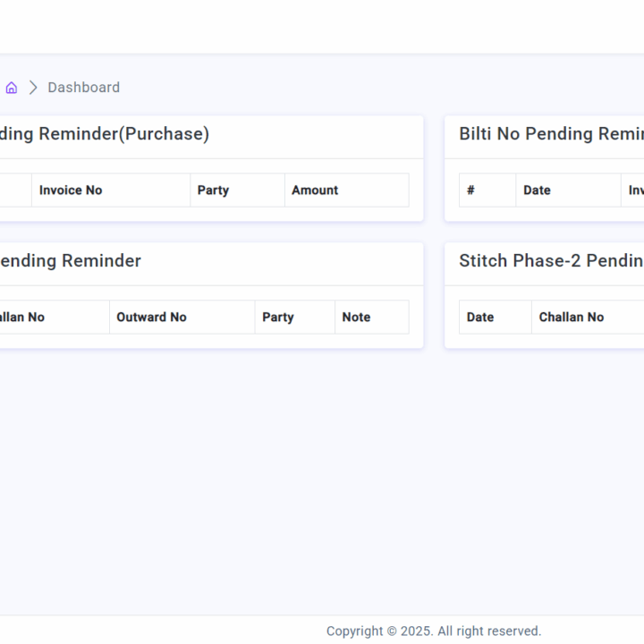Viewport: 644px width, 644px height.
Task: Click the card title above Outward No table
Action: [x=71, y=261]
